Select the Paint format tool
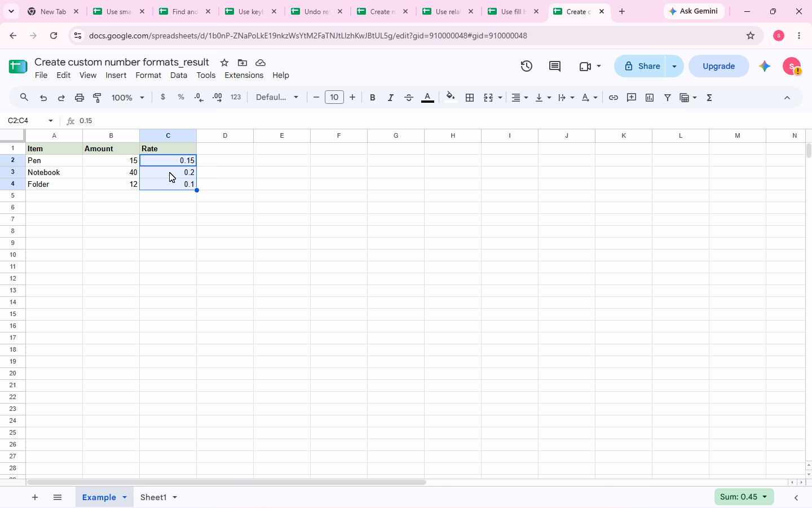Screen dimensions: 812x508 (x=98, y=98)
